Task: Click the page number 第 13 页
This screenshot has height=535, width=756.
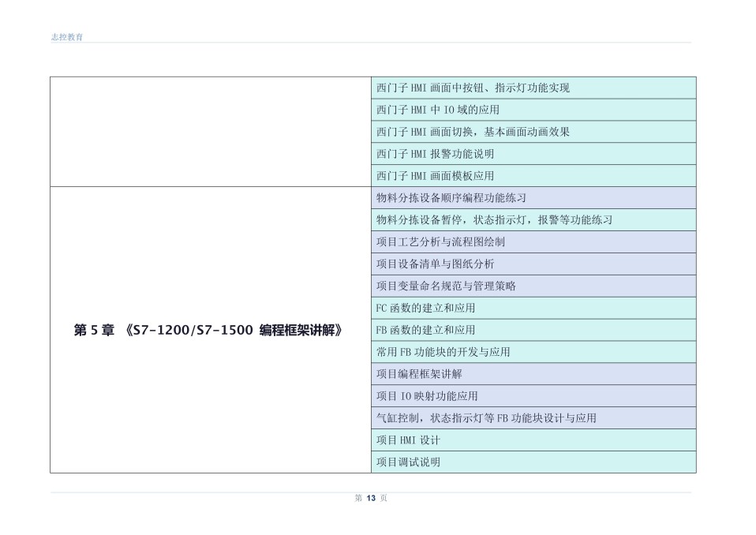Action: [371, 498]
